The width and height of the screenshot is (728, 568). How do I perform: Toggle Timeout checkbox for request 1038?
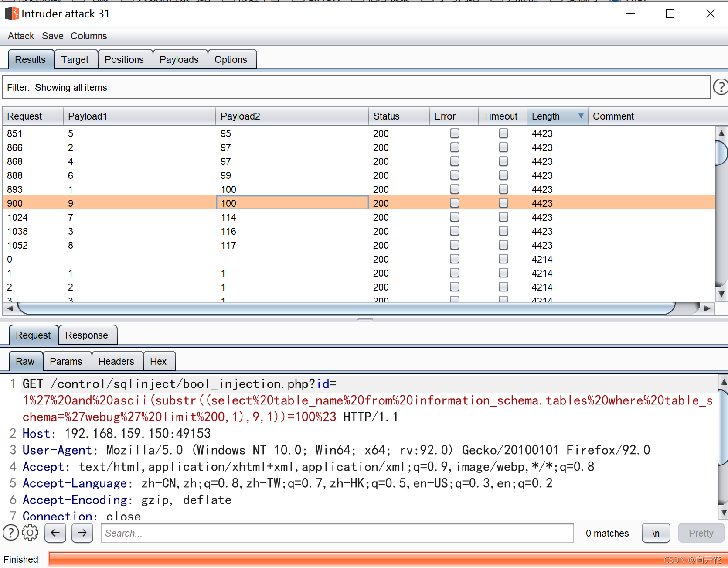point(503,231)
